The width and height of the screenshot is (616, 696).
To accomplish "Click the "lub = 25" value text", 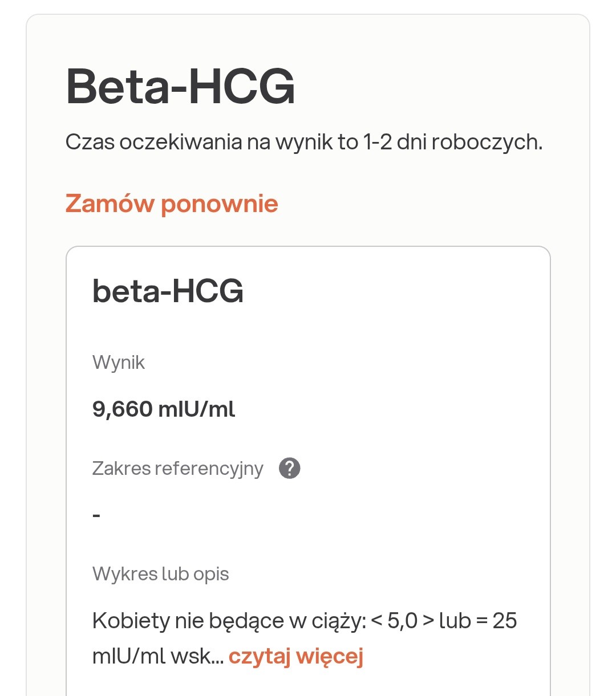I will [x=478, y=621].
